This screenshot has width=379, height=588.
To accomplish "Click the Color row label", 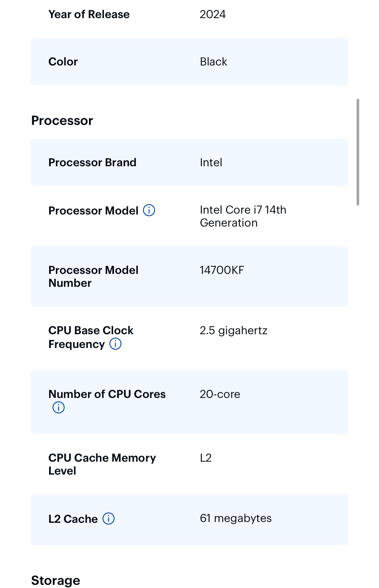I will pyautogui.click(x=63, y=62).
